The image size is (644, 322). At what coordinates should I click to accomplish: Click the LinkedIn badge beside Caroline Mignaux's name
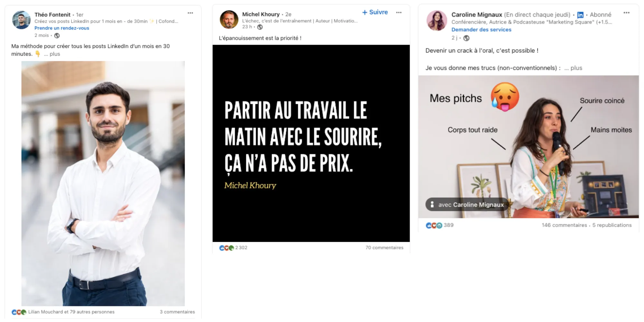click(580, 15)
